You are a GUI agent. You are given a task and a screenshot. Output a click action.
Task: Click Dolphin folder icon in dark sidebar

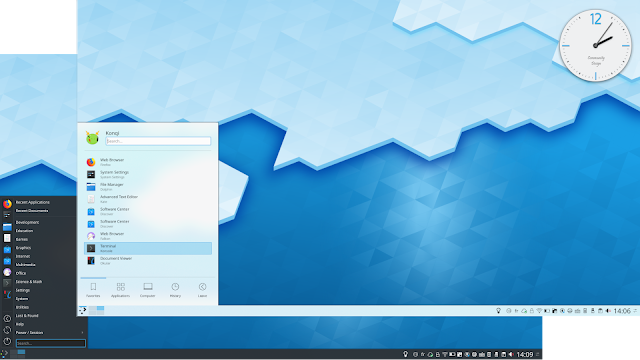pos(7,227)
